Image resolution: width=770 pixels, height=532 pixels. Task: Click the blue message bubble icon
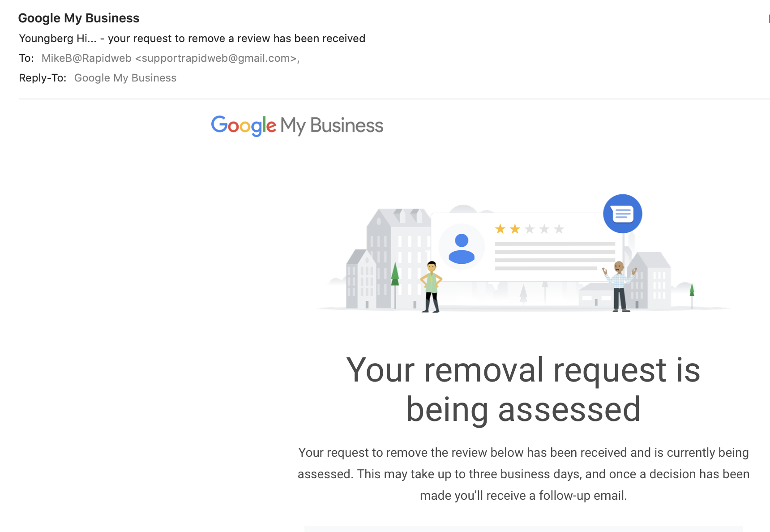tap(622, 214)
